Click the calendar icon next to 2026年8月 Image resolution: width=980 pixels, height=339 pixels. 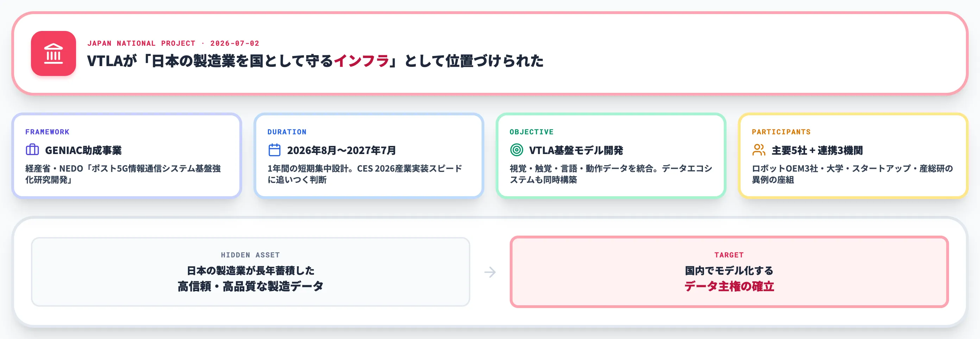pyautogui.click(x=274, y=150)
